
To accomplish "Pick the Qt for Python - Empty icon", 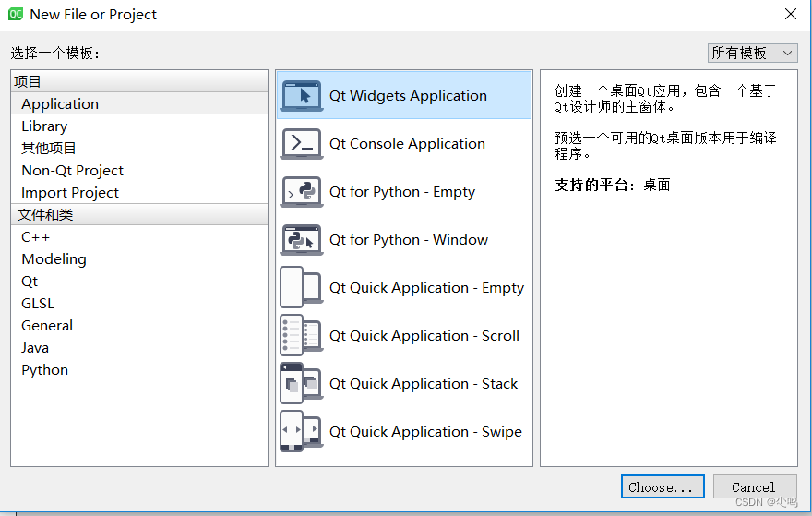I will (302, 192).
